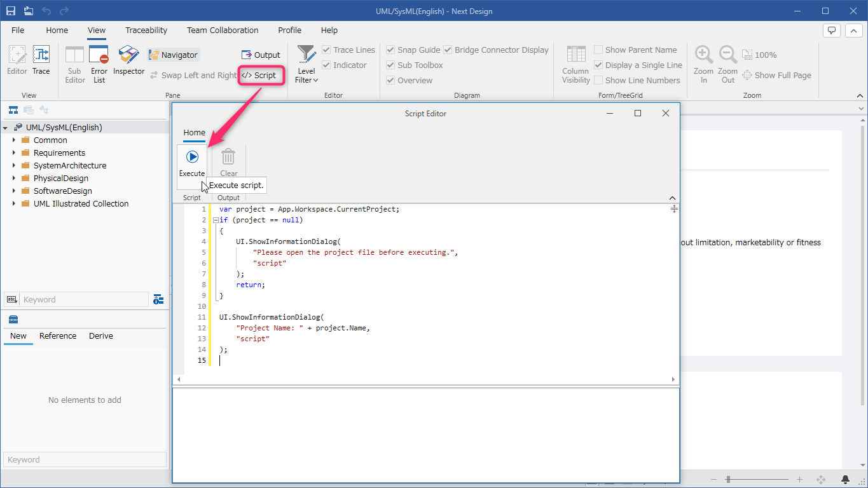Click the second quick-access toolbar icon
Screen dimensions: 868x488
[x=29, y=11]
